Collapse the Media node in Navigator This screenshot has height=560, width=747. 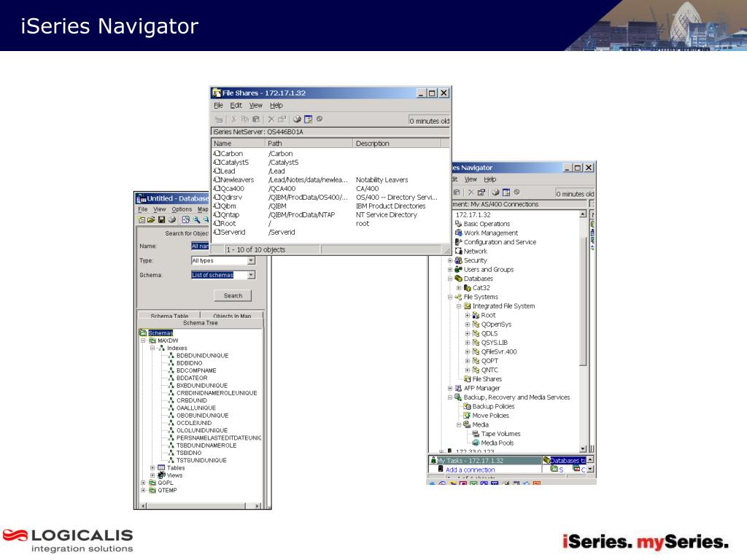pos(459,425)
